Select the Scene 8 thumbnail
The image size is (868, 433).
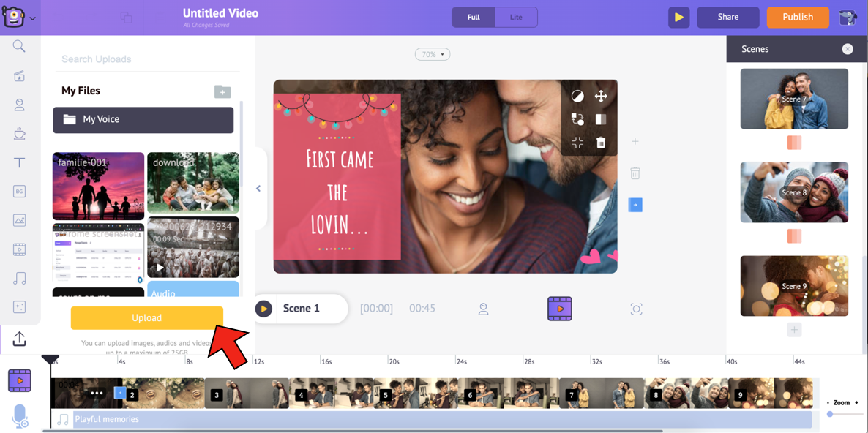coord(794,192)
